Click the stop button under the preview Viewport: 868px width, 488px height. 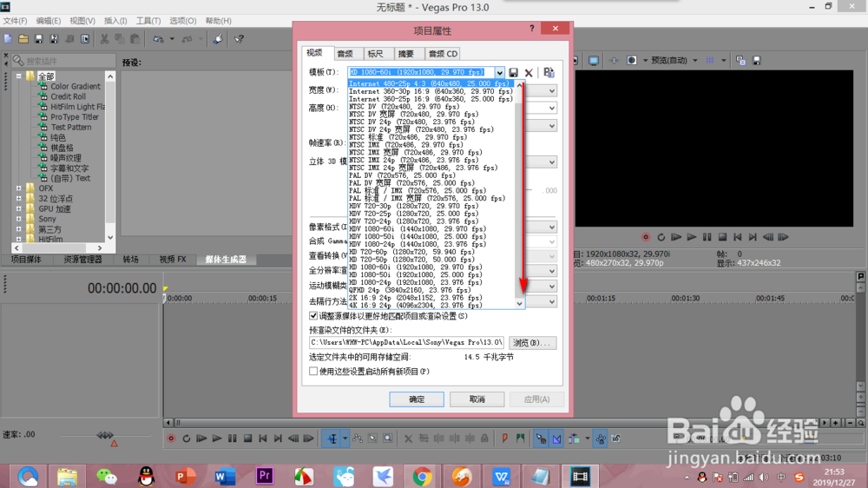tap(722, 237)
